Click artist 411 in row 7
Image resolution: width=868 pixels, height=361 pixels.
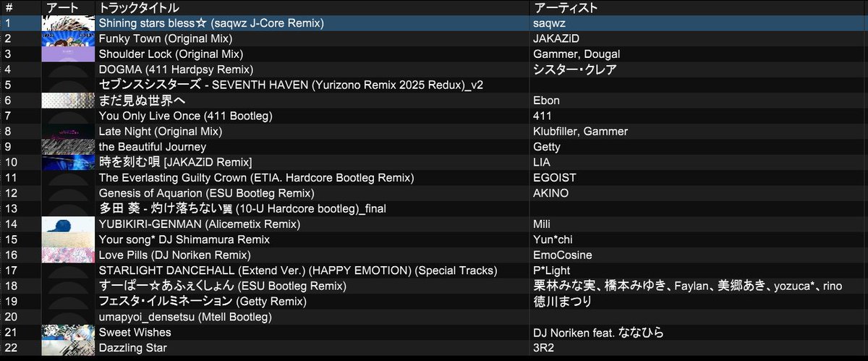[542, 116]
